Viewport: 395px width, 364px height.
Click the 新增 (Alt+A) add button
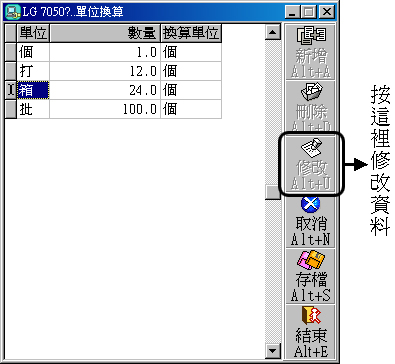[x=310, y=52]
